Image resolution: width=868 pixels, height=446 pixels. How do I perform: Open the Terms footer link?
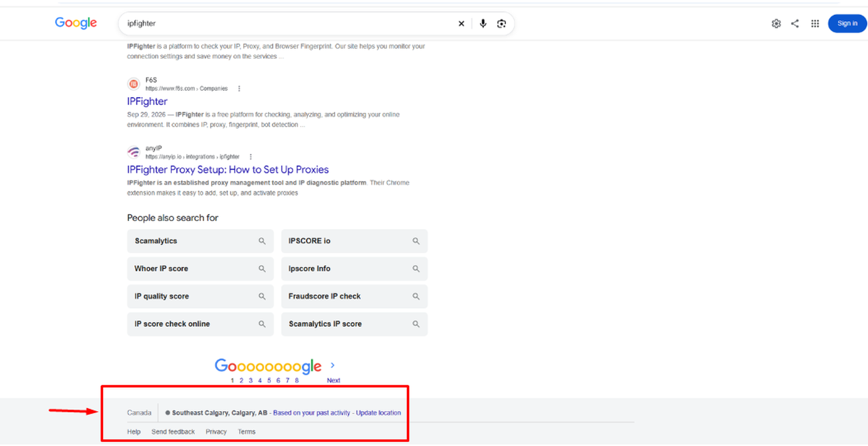pos(247,432)
